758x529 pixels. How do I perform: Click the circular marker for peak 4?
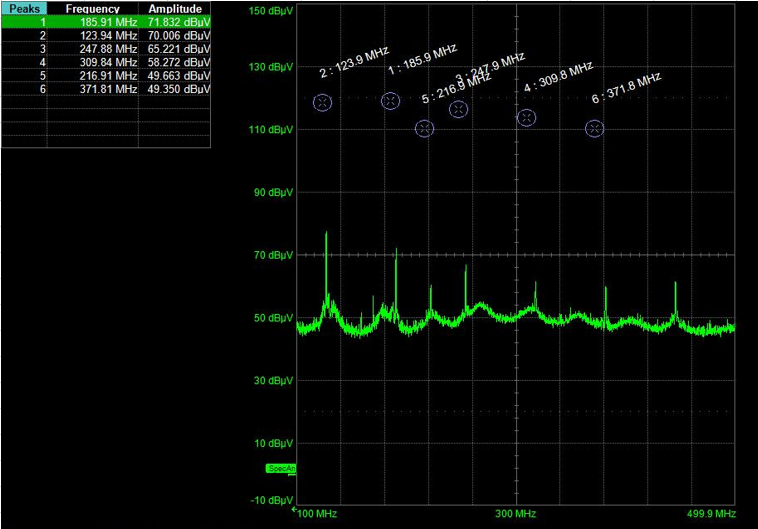(x=526, y=118)
